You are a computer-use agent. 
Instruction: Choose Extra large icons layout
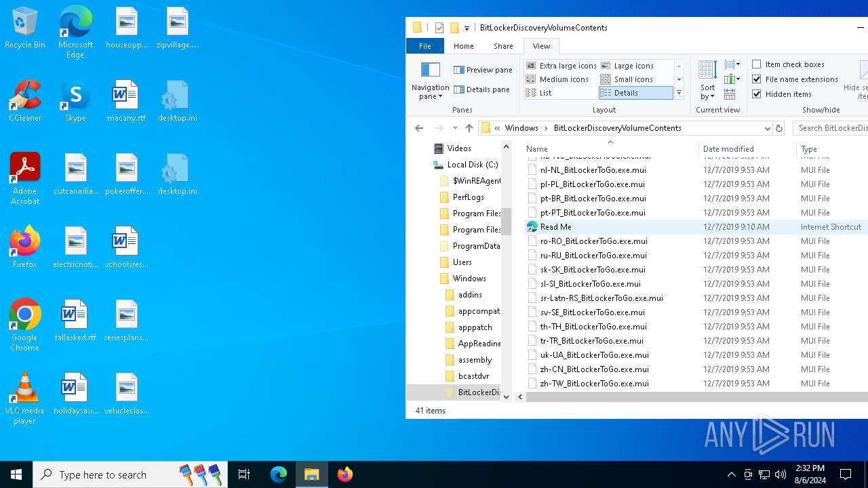(x=561, y=66)
